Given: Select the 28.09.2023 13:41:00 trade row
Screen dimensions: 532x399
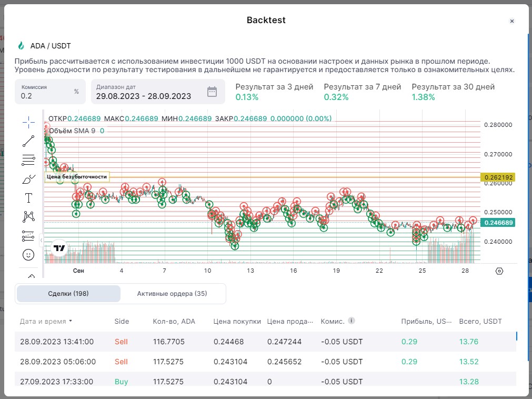Looking at the screenshot, I should click(265, 341).
